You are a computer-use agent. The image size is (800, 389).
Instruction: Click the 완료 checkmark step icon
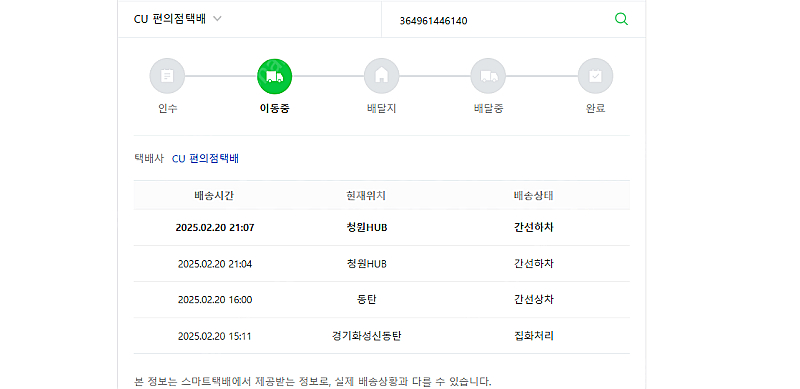pyautogui.click(x=595, y=76)
